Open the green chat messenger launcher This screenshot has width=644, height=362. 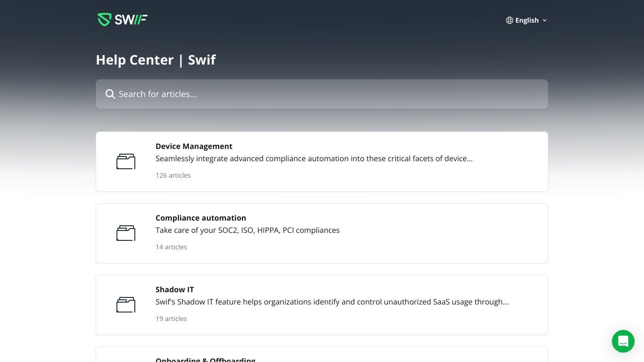623,341
